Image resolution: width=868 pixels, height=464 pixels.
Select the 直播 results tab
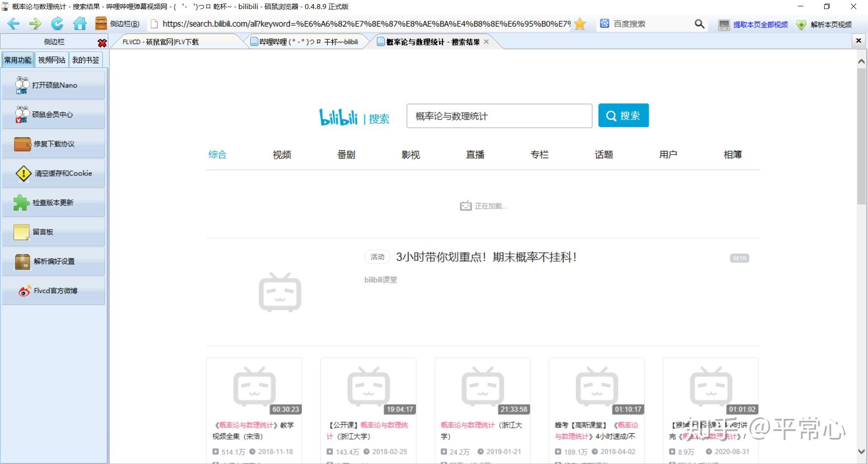[x=475, y=155]
